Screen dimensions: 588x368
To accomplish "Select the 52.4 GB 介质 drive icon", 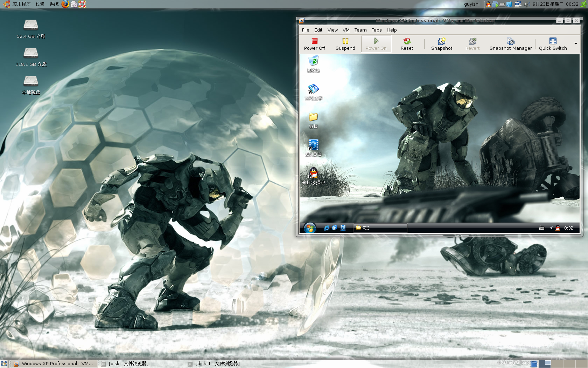I will (x=31, y=29).
